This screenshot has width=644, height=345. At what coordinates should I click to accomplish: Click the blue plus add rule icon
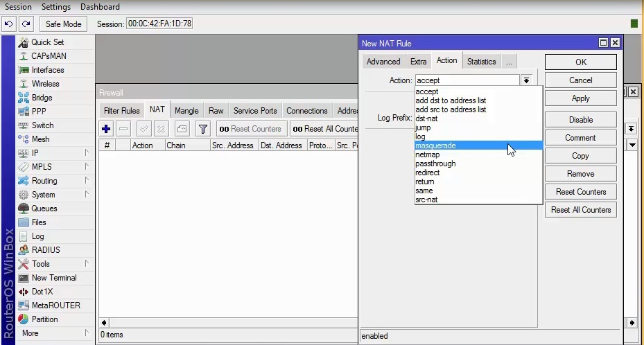pos(106,129)
